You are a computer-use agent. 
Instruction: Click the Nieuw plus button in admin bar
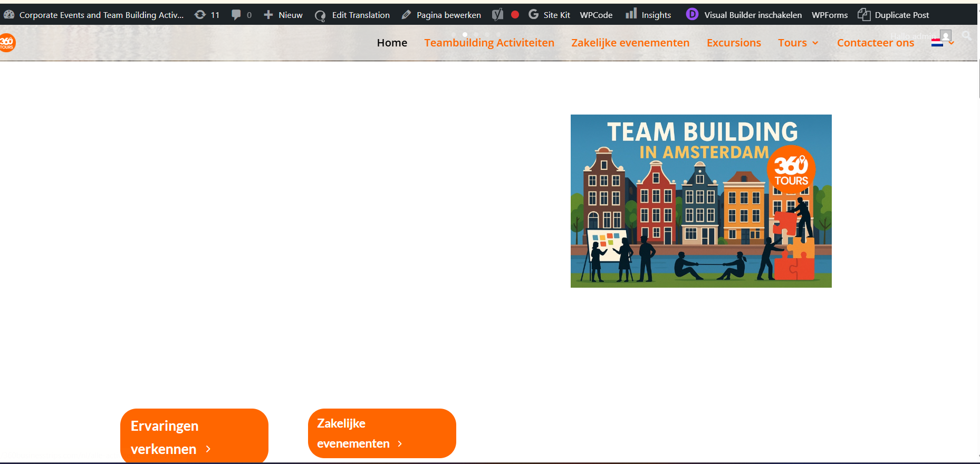click(x=283, y=15)
